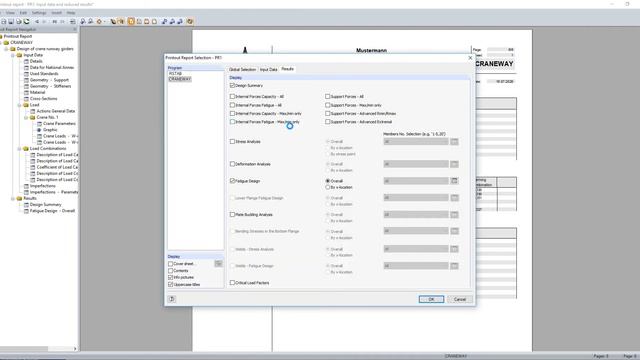Click the rightmost toolbar icon
This screenshot has height=360, width=640.
tap(190, 21)
